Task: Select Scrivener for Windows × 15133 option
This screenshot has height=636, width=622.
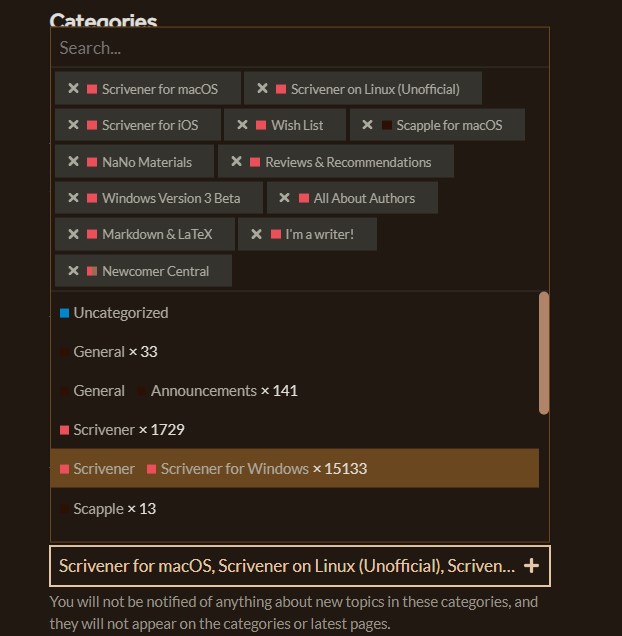Action: coord(295,468)
